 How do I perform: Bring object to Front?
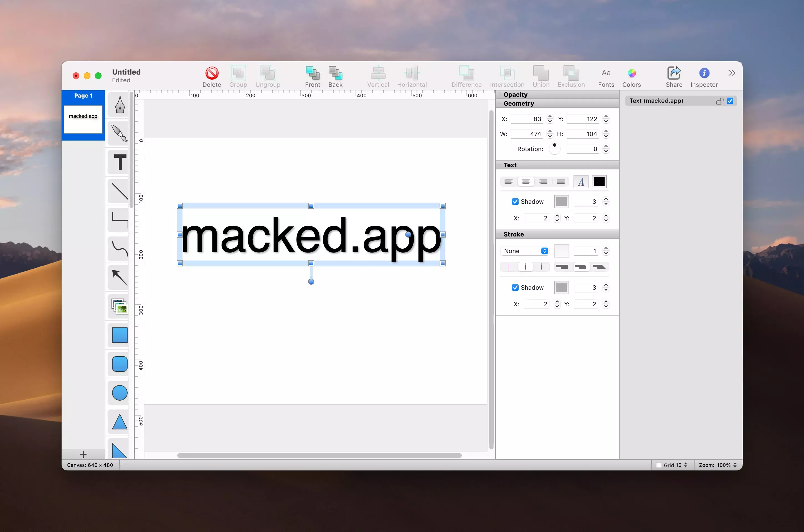pos(312,73)
